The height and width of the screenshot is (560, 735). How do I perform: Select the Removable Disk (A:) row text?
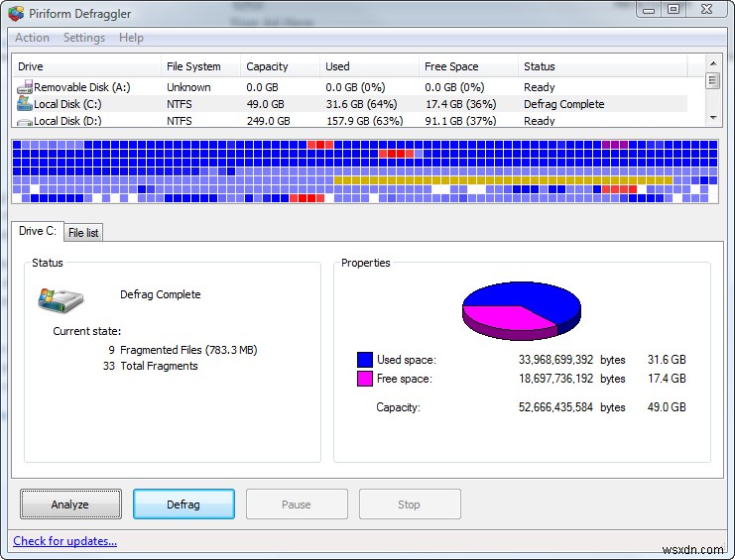point(82,87)
